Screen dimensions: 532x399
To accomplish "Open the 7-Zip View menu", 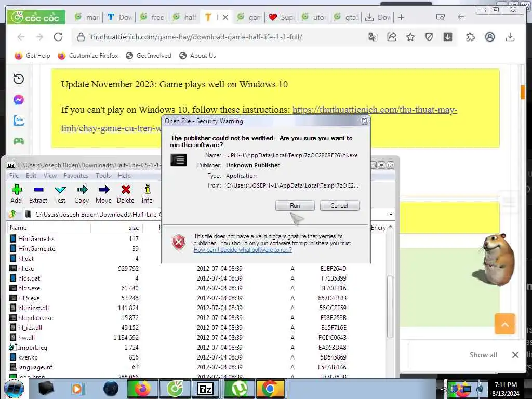I will (50, 176).
